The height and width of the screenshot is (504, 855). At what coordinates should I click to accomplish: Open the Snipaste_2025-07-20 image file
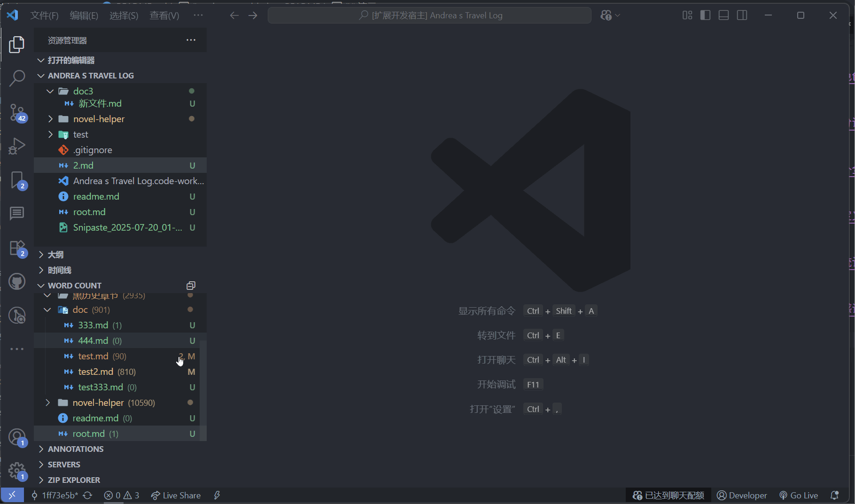point(120,227)
